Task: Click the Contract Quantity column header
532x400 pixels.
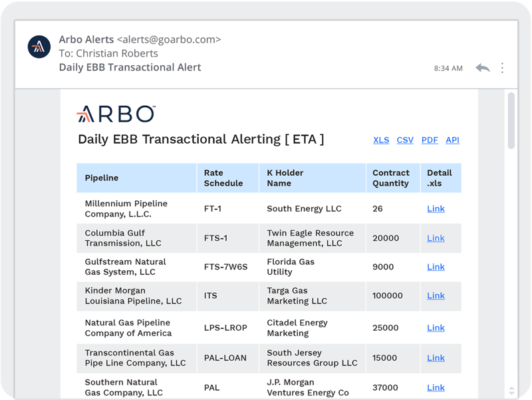Action: pos(393,178)
